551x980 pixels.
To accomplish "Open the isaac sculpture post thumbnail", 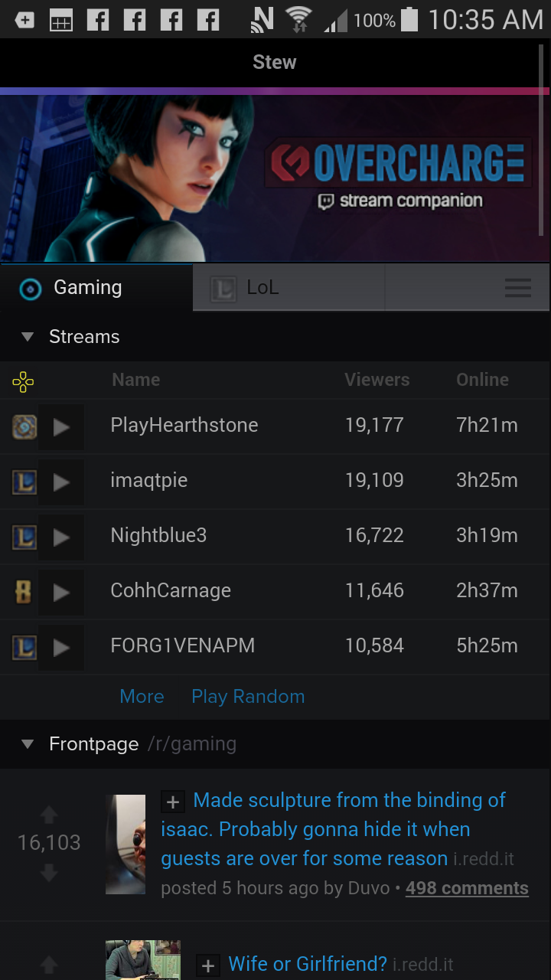I will tap(125, 844).
